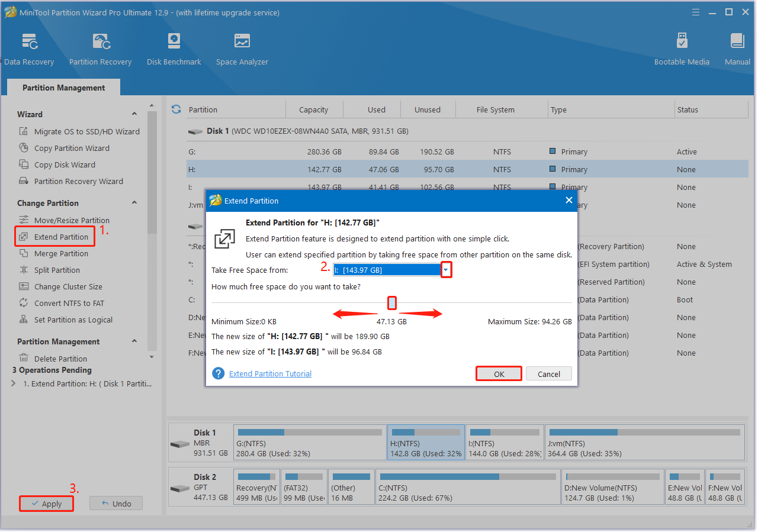The height and width of the screenshot is (532, 758).
Task: Refresh the partition list
Action: [176, 109]
